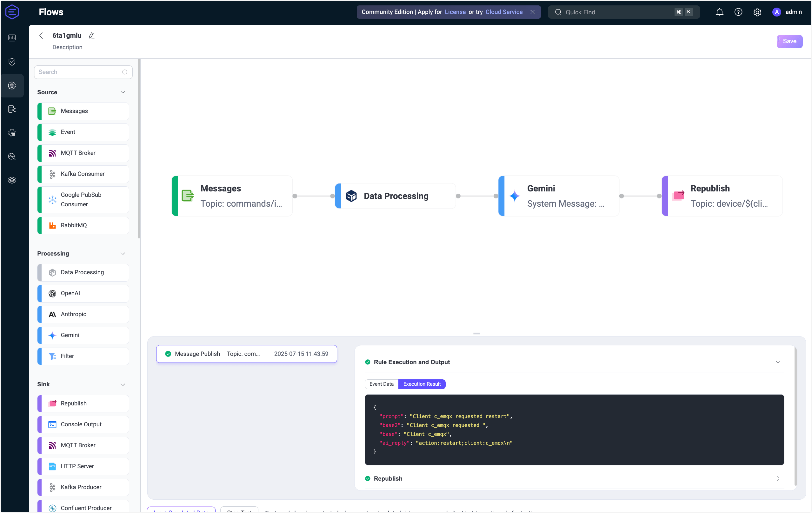Image resolution: width=812 pixels, height=513 pixels.
Task: Click the Search field in the node palette
Action: click(x=77, y=72)
